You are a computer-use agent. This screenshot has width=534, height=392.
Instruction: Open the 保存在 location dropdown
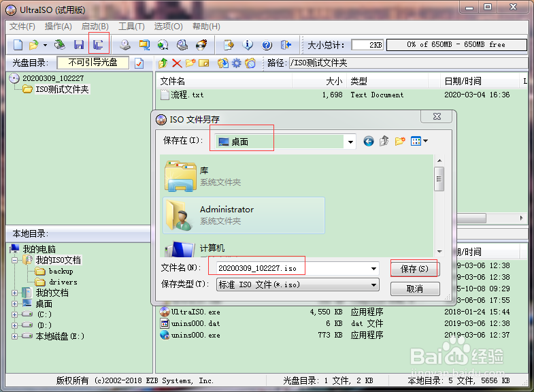pos(350,142)
